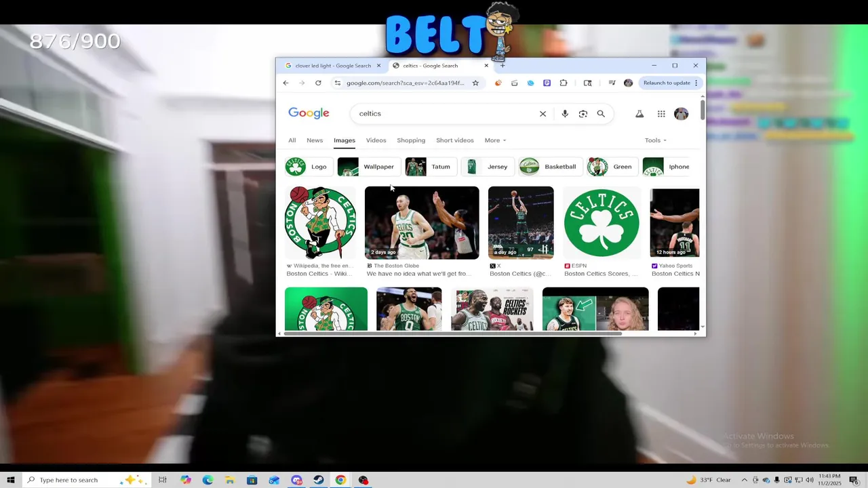Go back to the previous page in Chrome
868x488 pixels.
point(285,83)
